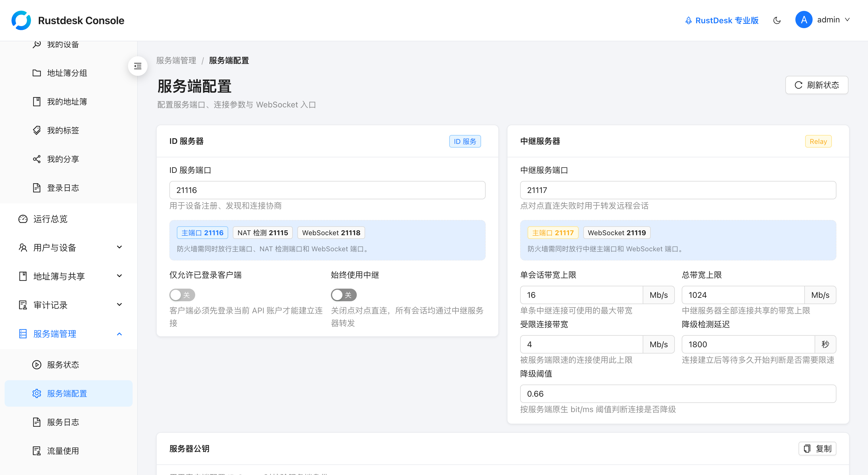Click the NAT 检测 21115 tag
Screen dimensions: 868x475
click(x=263, y=233)
